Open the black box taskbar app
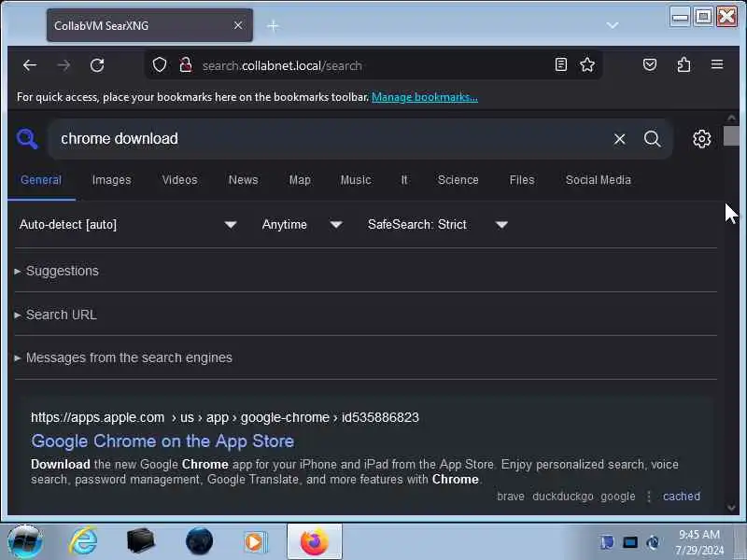747x560 pixels. pos(141,541)
